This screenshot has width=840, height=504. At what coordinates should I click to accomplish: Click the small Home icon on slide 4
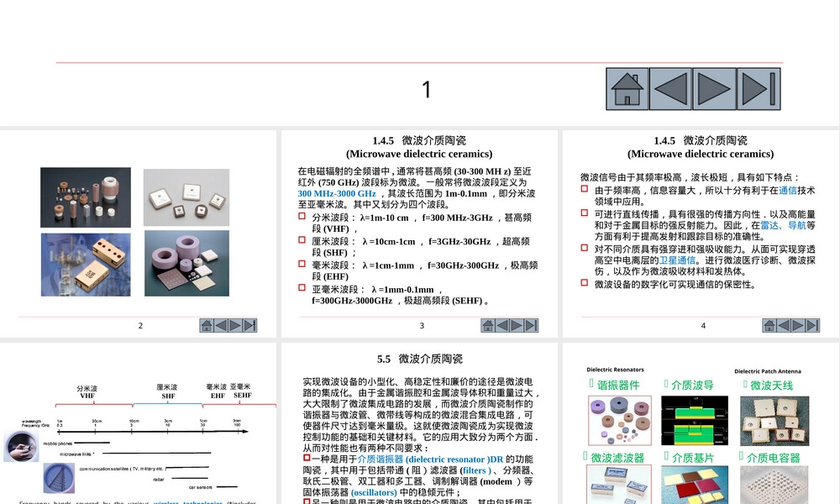769,325
